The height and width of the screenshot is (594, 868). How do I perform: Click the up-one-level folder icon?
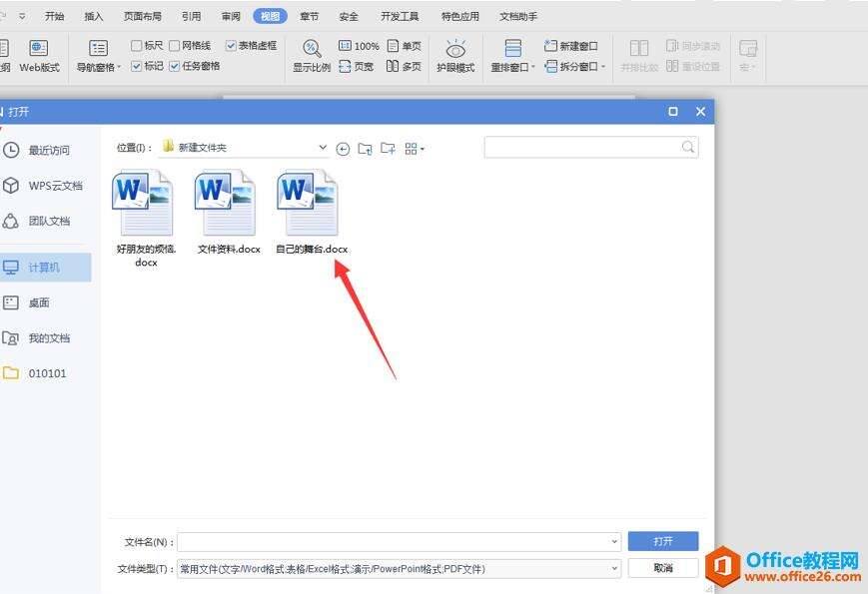(365, 149)
